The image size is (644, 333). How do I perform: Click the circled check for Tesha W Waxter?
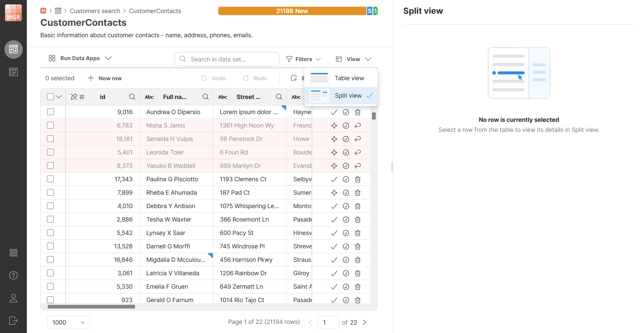pos(346,220)
